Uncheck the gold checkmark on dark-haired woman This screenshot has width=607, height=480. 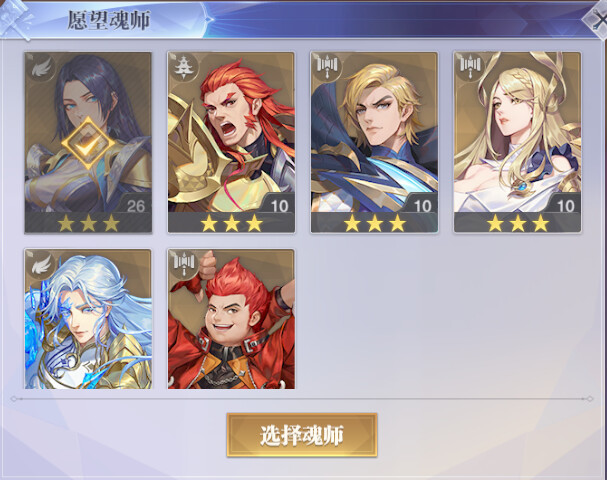point(89,144)
